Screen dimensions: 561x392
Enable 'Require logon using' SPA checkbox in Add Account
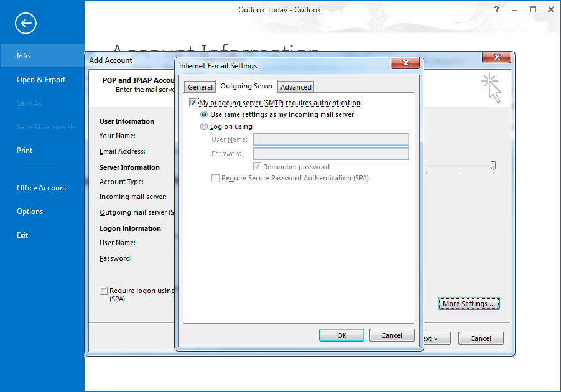[x=103, y=291]
